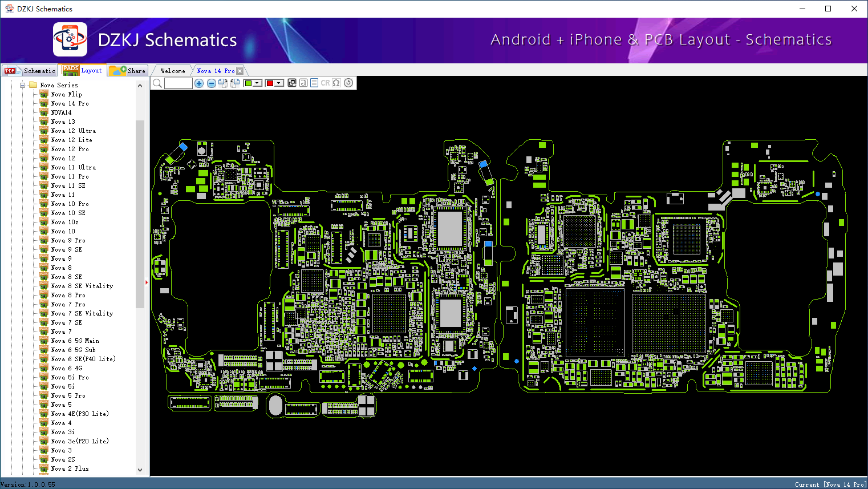Open the NOVA14 tree entry
This screenshot has height=489, width=868.
61,112
